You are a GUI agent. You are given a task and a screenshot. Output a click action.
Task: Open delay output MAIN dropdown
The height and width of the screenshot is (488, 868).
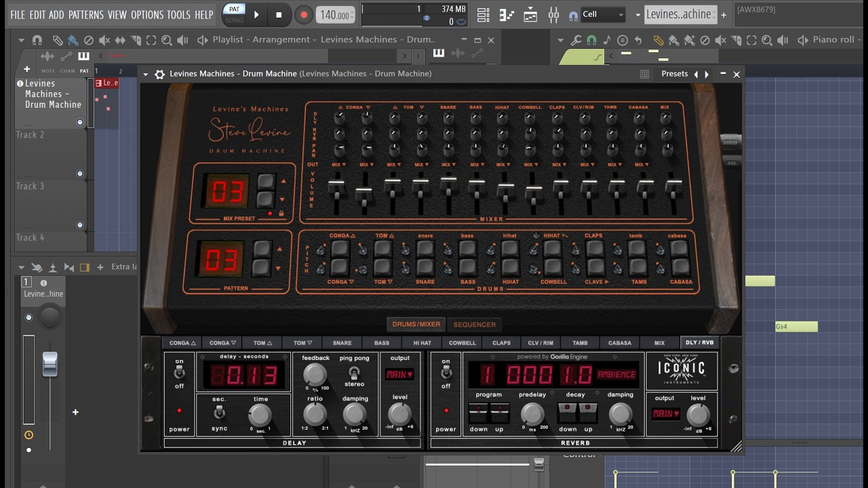400,374
